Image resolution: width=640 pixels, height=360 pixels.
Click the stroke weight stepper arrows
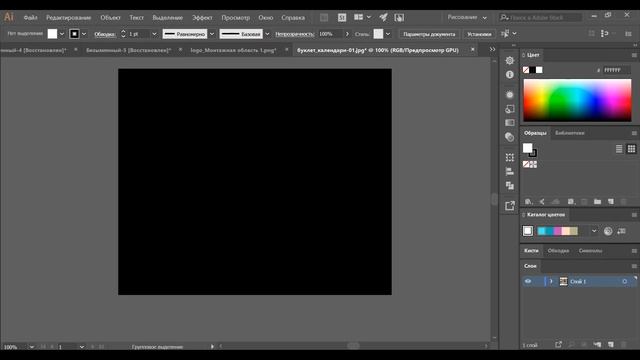pyautogui.click(x=123, y=34)
